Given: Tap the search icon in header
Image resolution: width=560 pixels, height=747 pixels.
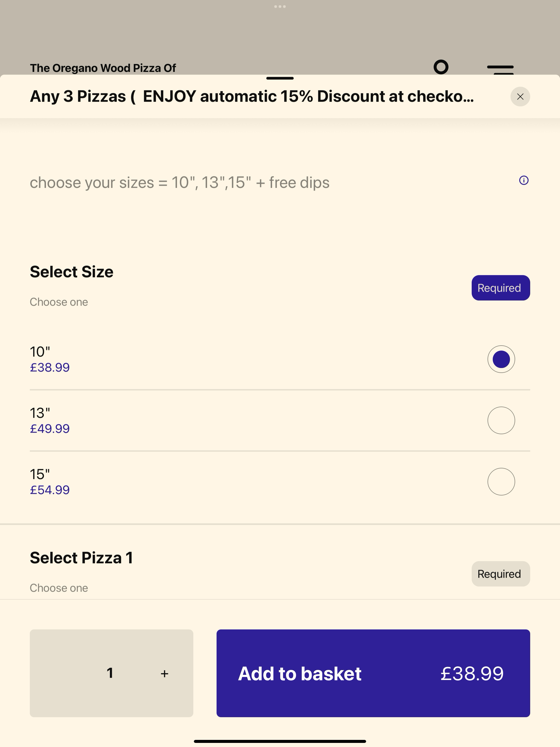Looking at the screenshot, I should (x=441, y=67).
